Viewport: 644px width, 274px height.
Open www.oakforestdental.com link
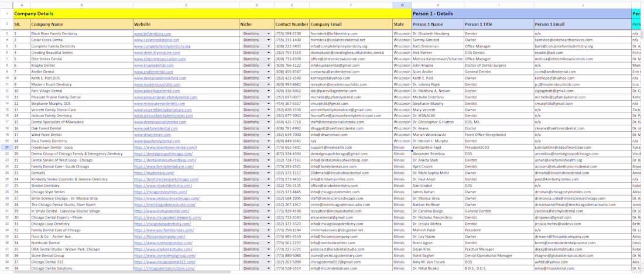(156, 128)
